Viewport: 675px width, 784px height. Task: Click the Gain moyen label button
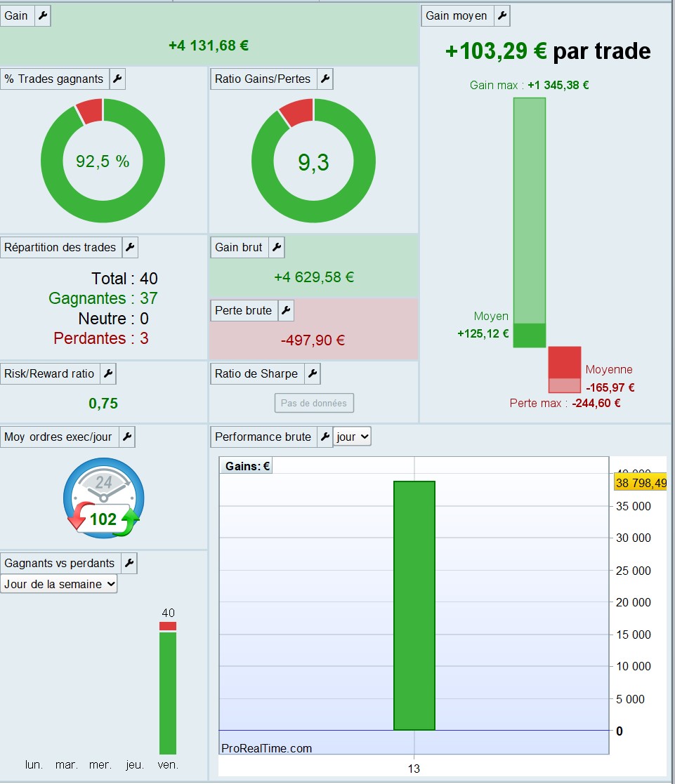click(457, 16)
